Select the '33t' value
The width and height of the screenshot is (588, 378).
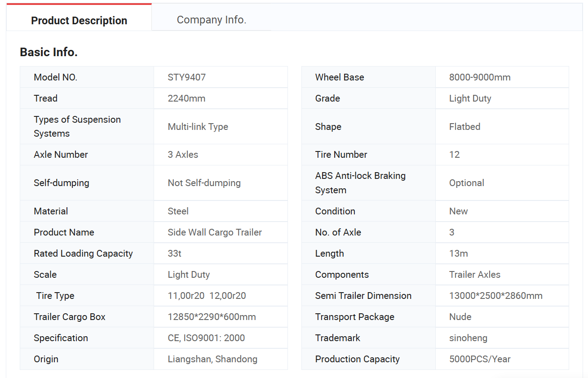175,253
